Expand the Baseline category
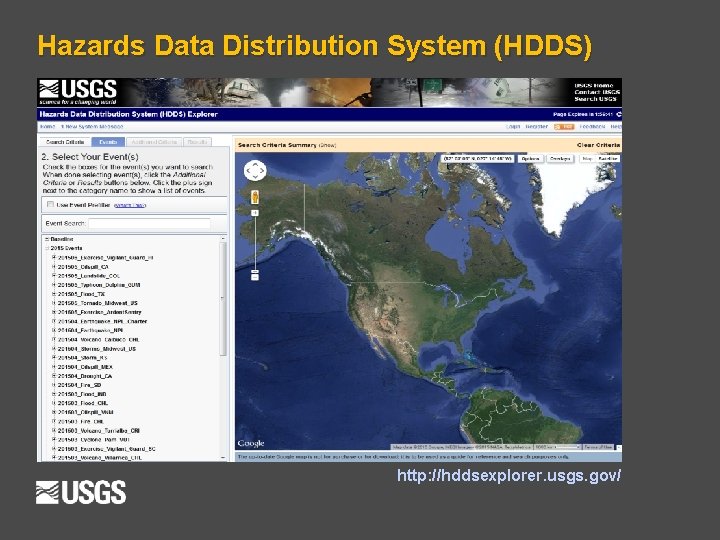Viewport: 720px width, 540px height. click(x=47, y=239)
